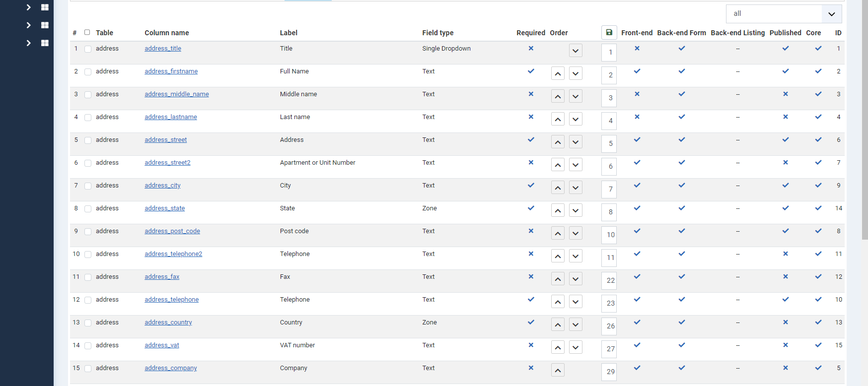Move address_company field up in order
Viewport: 868px width, 386px height.
point(558,371)
